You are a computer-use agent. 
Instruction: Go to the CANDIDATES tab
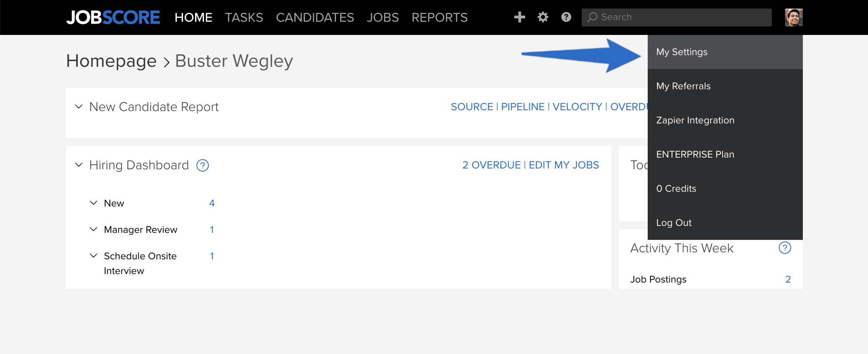pos(315,17)
